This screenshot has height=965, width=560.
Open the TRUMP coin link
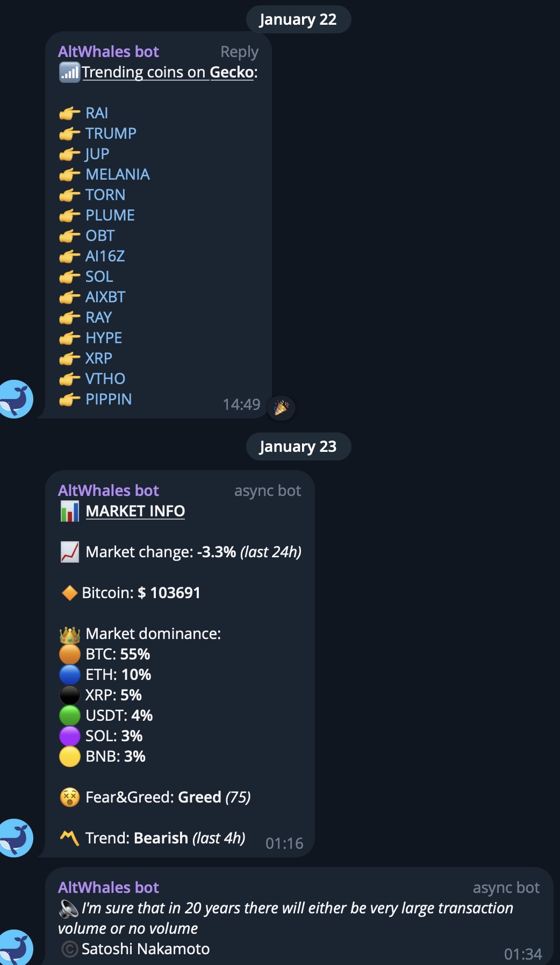tap(111, 133)
